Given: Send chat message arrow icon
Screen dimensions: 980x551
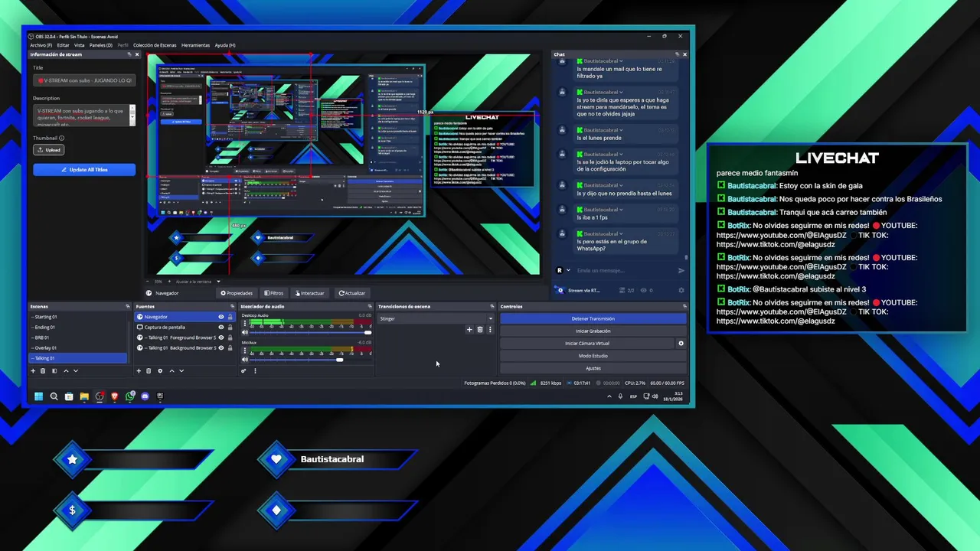Looking at the screenshot, I should coord(681,270).
